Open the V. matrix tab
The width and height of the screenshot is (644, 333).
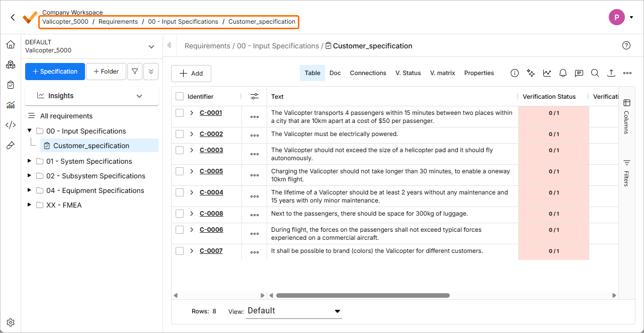(x=442, y=73)
